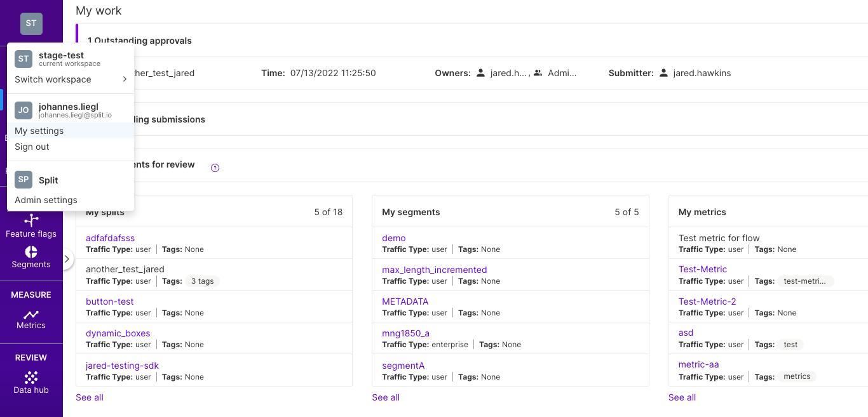Click the 3 tags badge
This screenshot has height=417, width=868.
202,281
